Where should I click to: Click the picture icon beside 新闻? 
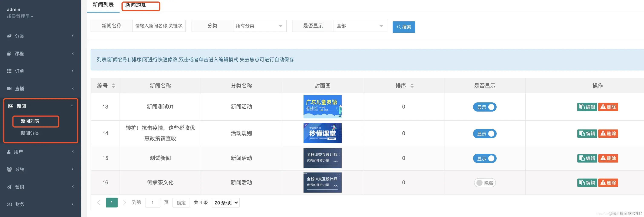(11, 106)
